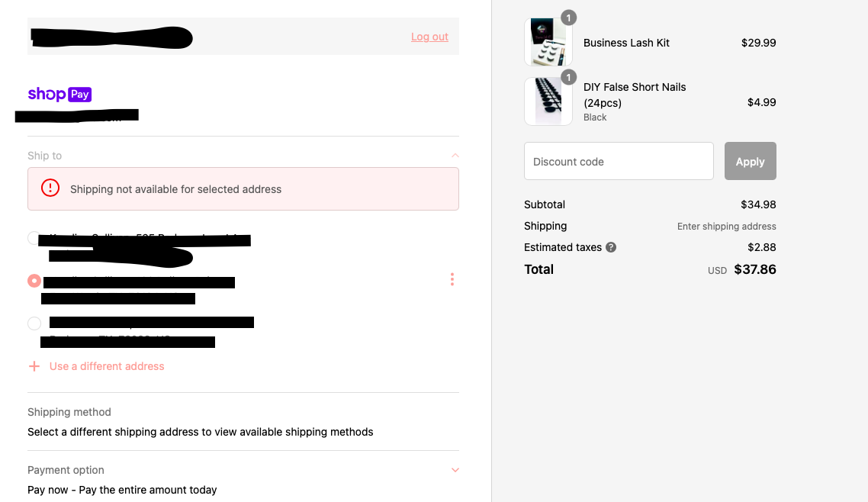Click the Log out link

click(x=429, y=37)
